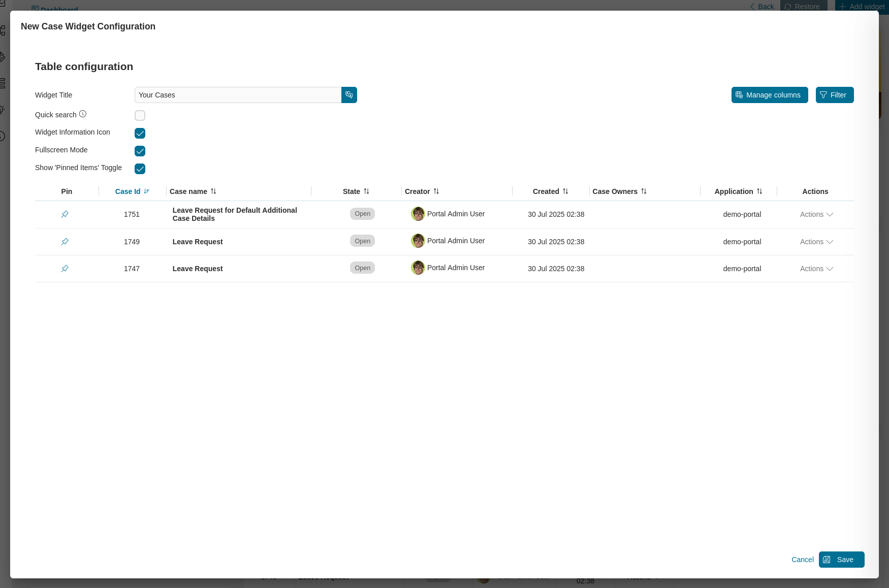Viewport: 889px width, 588px height.
Task: Cancel the widget configuration
Action: pyautogui.click(x=802, y=559)
